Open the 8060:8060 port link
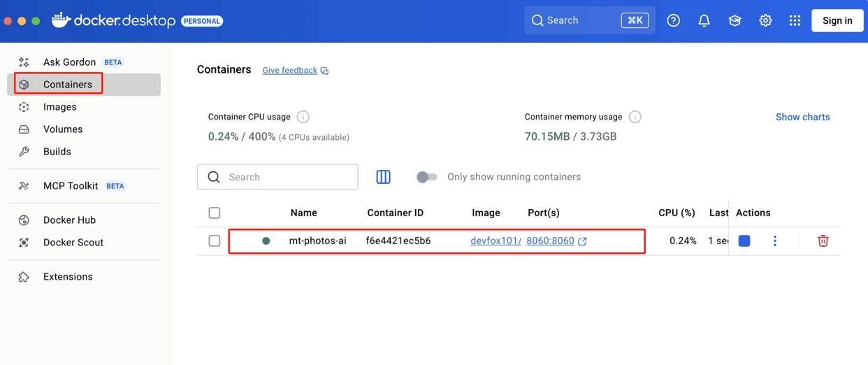 pyautogui.click(x=550, y=241)
